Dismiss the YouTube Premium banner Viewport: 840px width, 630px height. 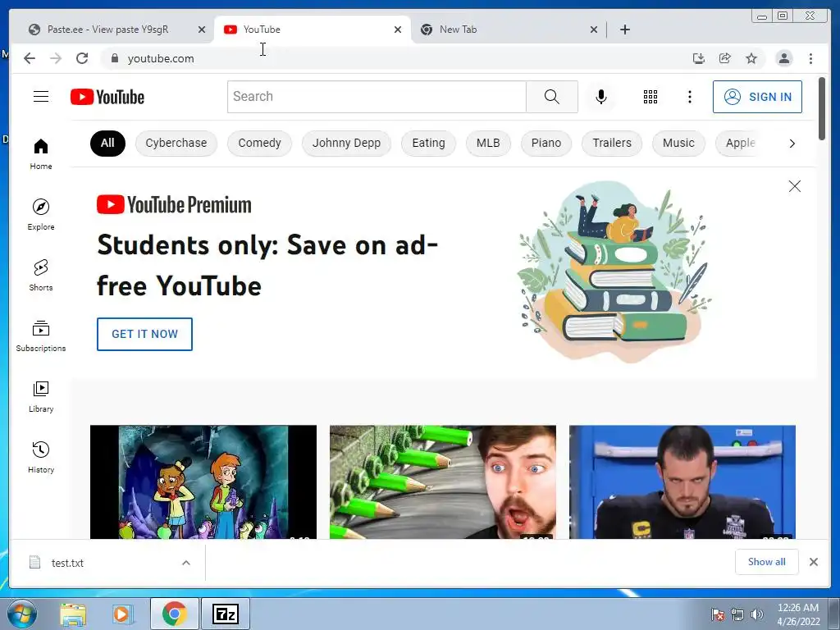[x=794, y=186]
